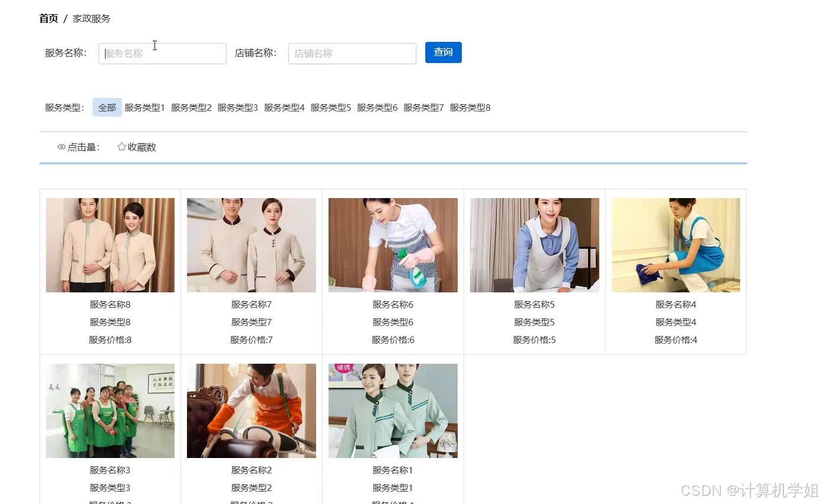
Task: Click the 服务价格:5 text
Action: point(534,340)
